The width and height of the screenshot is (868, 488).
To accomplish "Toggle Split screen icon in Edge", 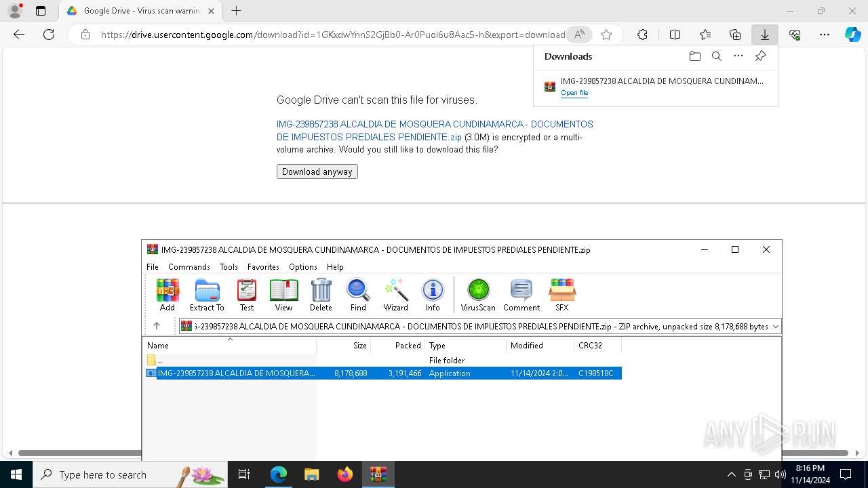I will [x=675, y=35].
